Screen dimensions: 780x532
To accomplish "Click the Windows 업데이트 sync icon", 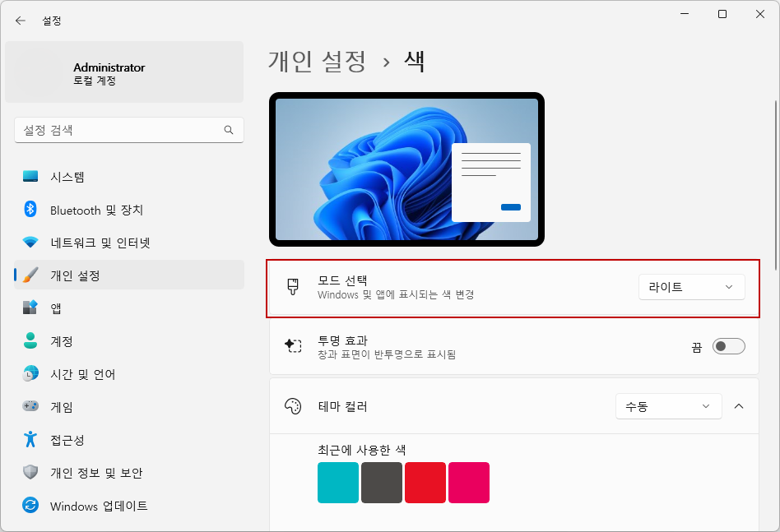I will [x=30, y=505].
